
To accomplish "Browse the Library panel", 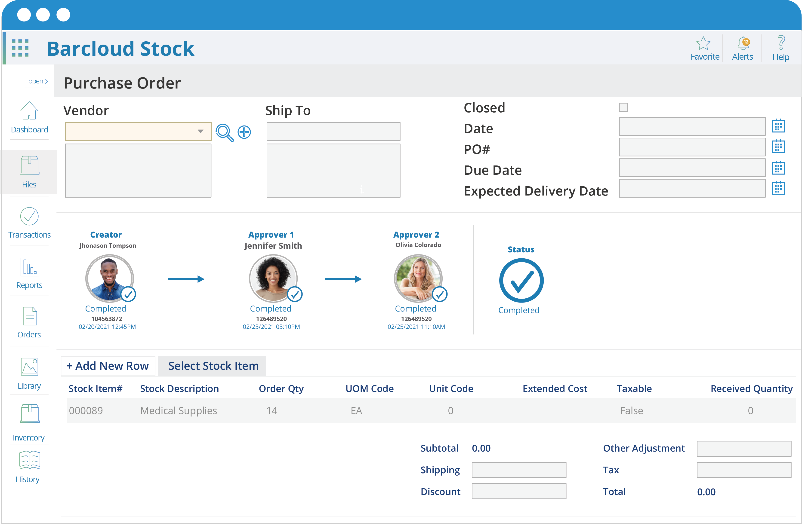I will 29,373.
